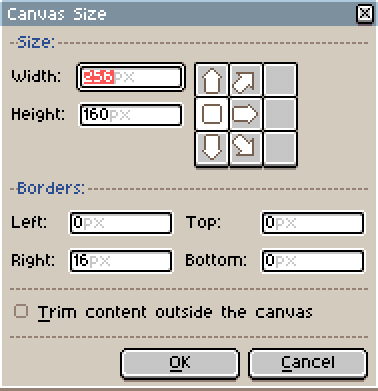Click the Bottom border input field
Viewport: 378px width, 391px height.
[313, 261]
